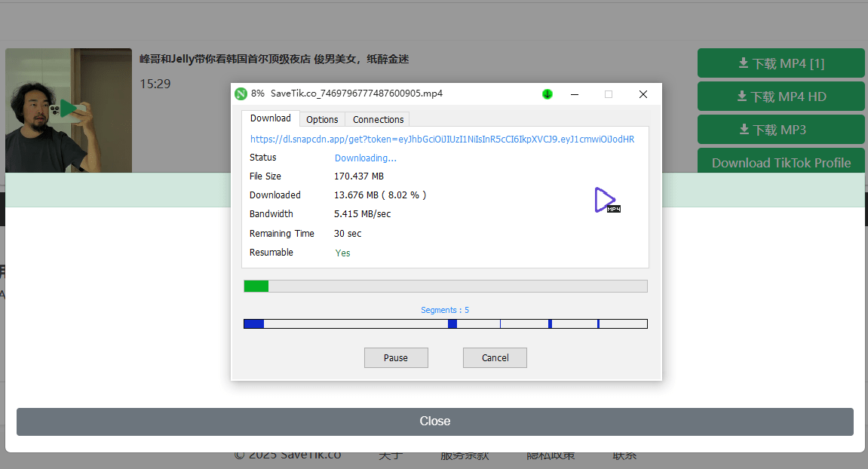The height and width of the screenshot is (469, 868).
Task: Click the purple MP4 play icon in the dialog
Action: click(x=606, y=200)
